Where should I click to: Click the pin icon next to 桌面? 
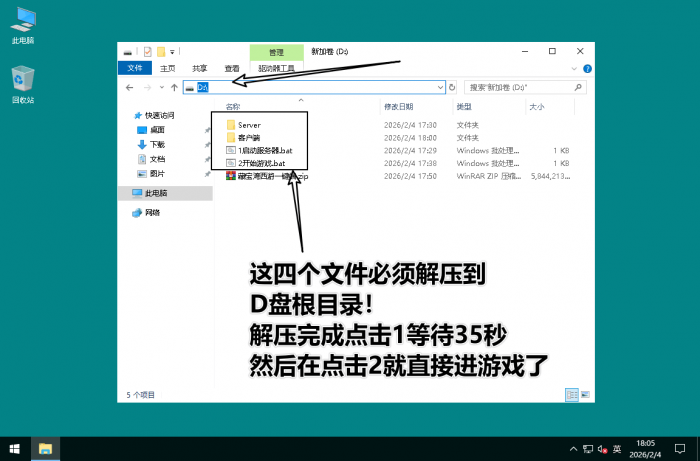(207, 130)
